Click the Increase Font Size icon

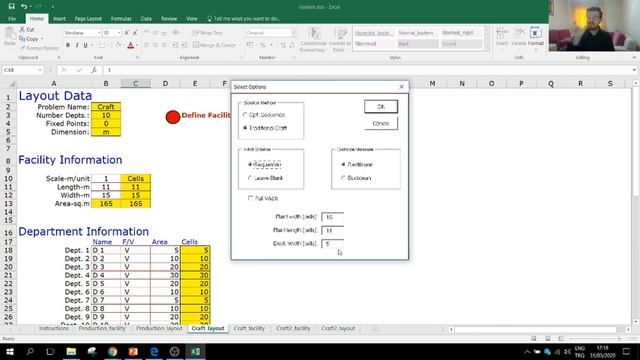point(127,33)
